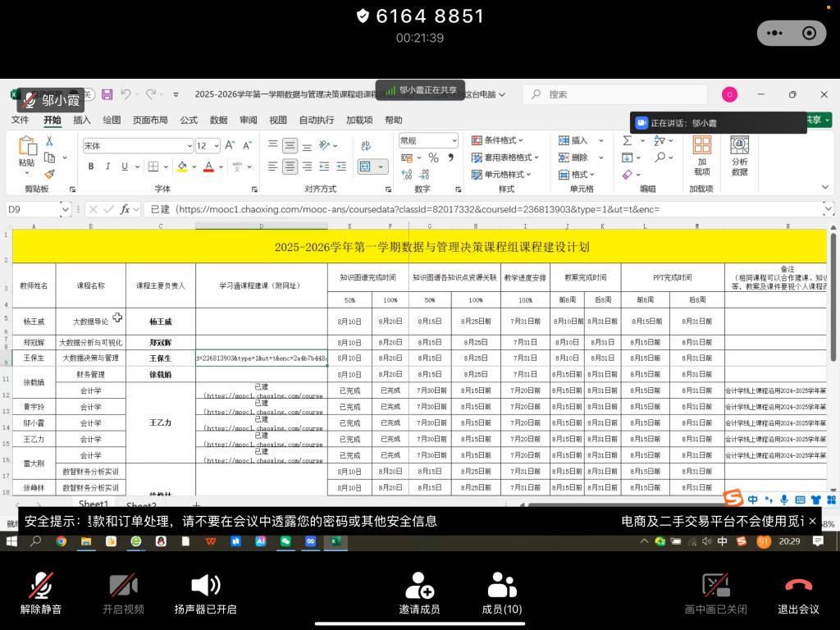Open the 成员(10) participants list

pyautogui.click(x=501, y=586)
